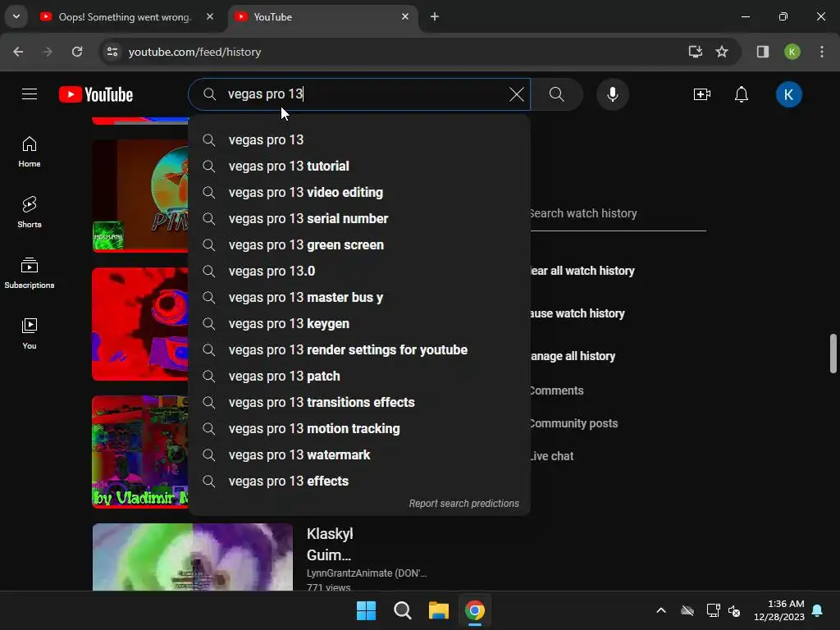
Task: Go to Home in the sidebar
Action: pos(30,152)
